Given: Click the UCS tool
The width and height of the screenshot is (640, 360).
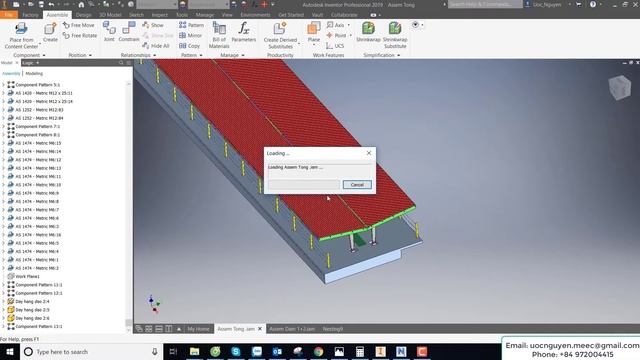Looking at the screenshot, I should [335, 46].
